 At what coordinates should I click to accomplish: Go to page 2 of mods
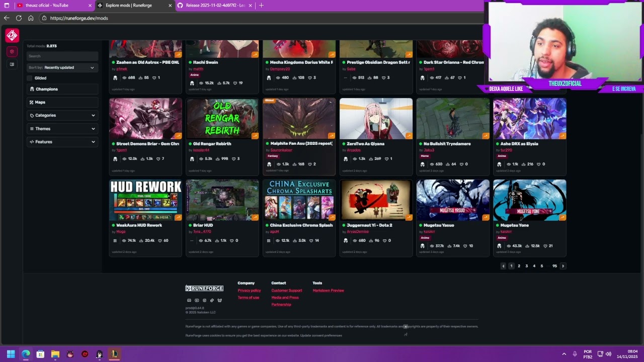519,266
